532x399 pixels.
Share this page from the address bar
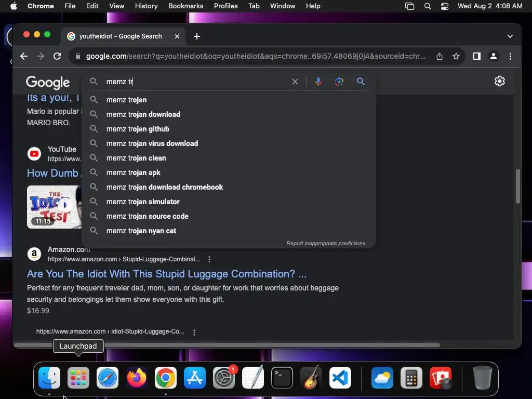(440, 56)
